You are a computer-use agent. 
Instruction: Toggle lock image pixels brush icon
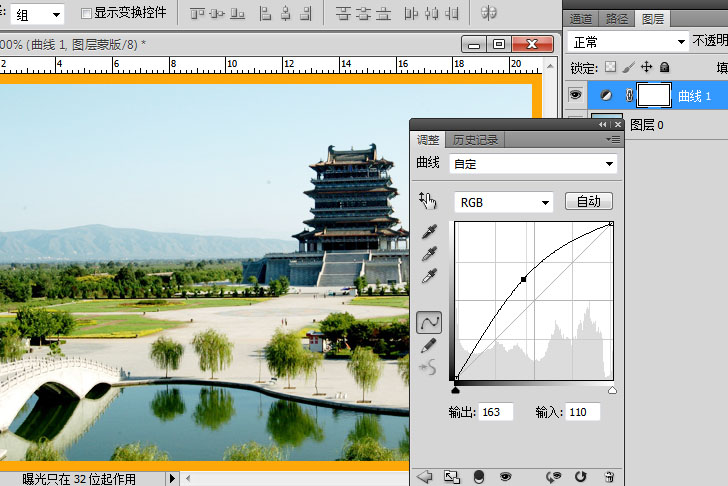[628, 67]
